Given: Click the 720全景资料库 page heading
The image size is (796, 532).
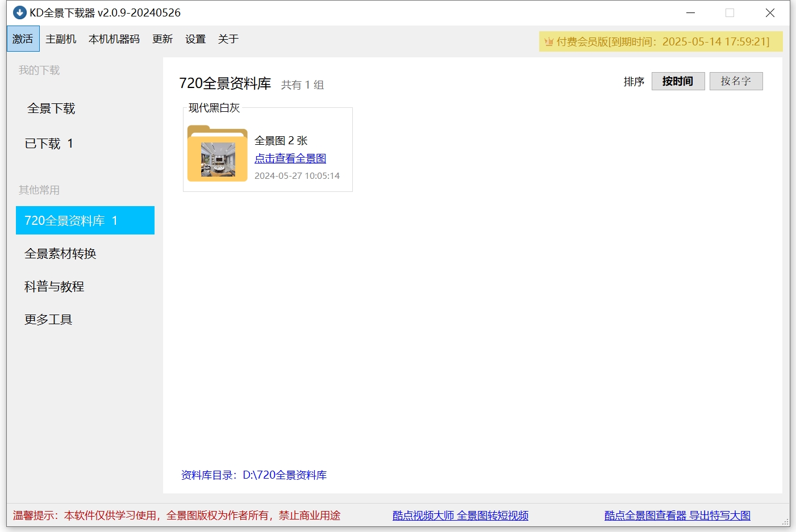Looking at the screenshot, I should coord(225,83).
